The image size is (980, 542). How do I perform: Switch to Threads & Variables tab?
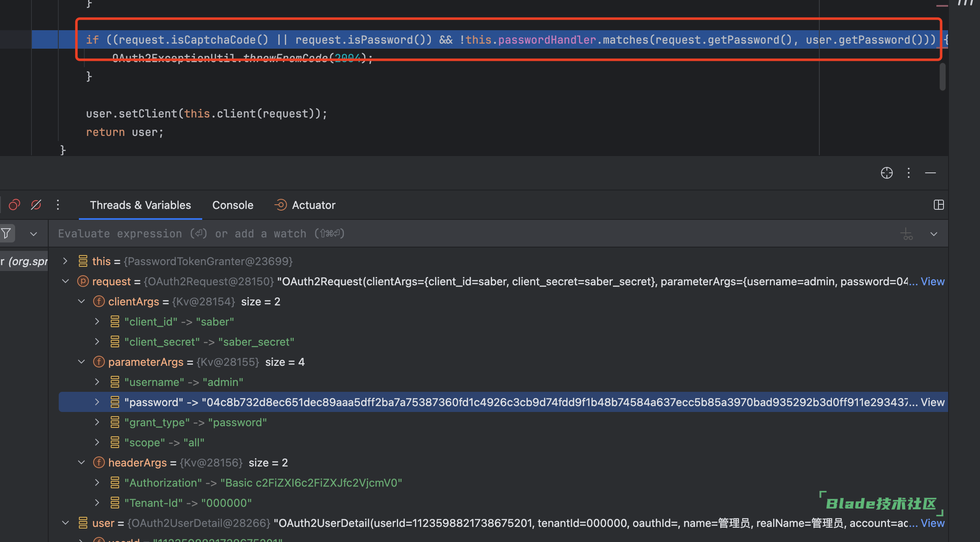tap(140, 205)
